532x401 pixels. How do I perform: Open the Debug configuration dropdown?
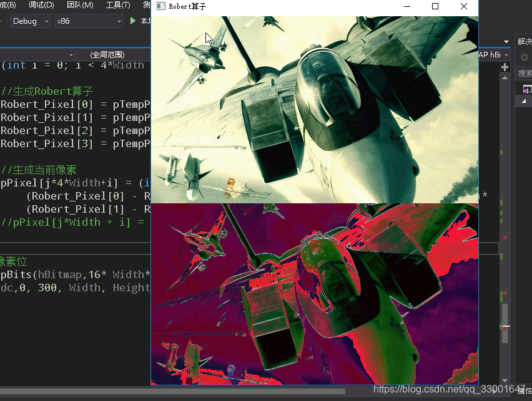(x=31, y=21)
